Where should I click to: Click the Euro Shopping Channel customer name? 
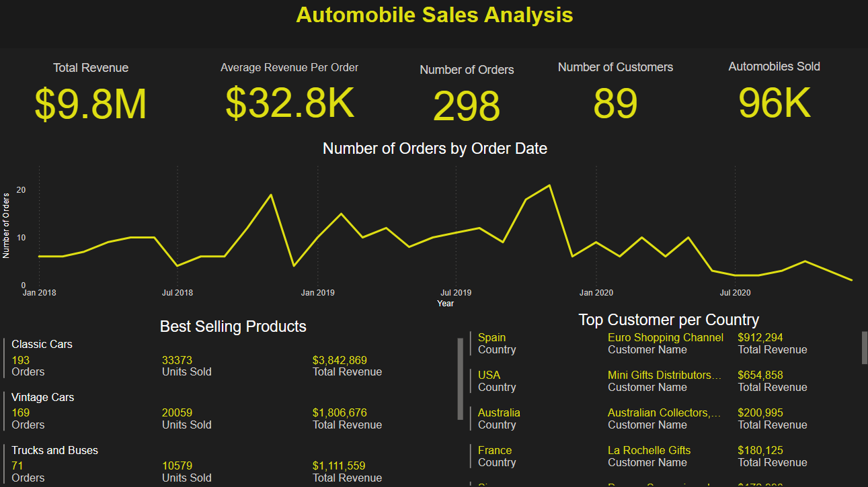click(x=666, y=338)
